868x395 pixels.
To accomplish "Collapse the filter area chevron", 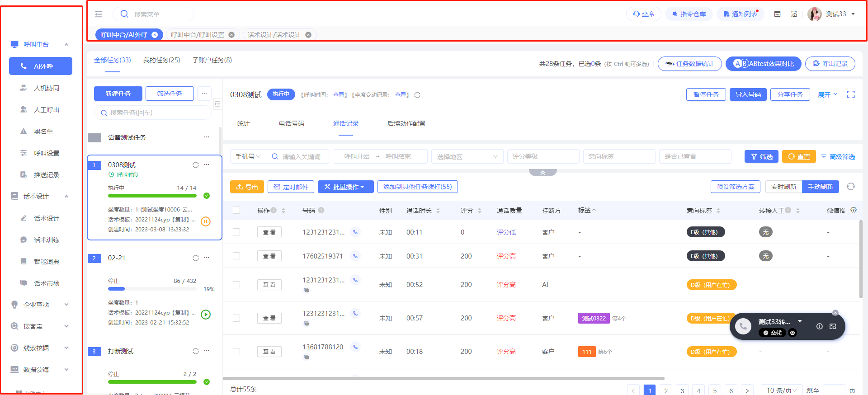I will tap(543, 173).
